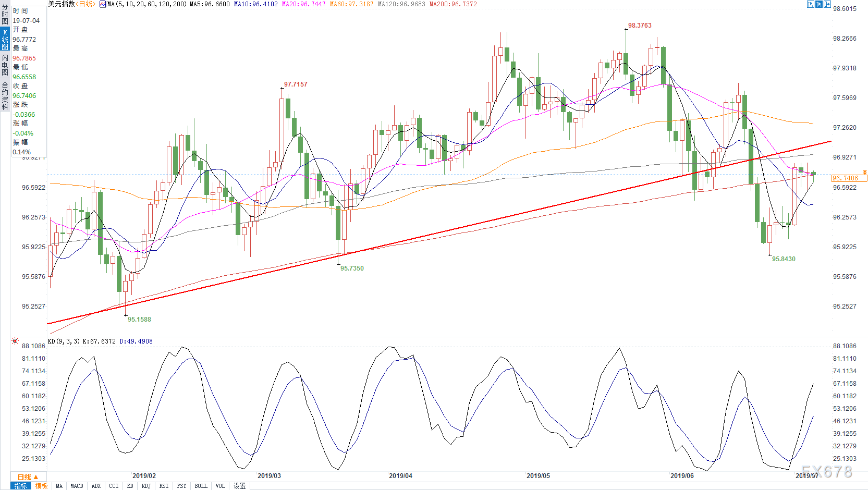Click the KD indicator sun-shaped settings icon

[x=15, y=341]
